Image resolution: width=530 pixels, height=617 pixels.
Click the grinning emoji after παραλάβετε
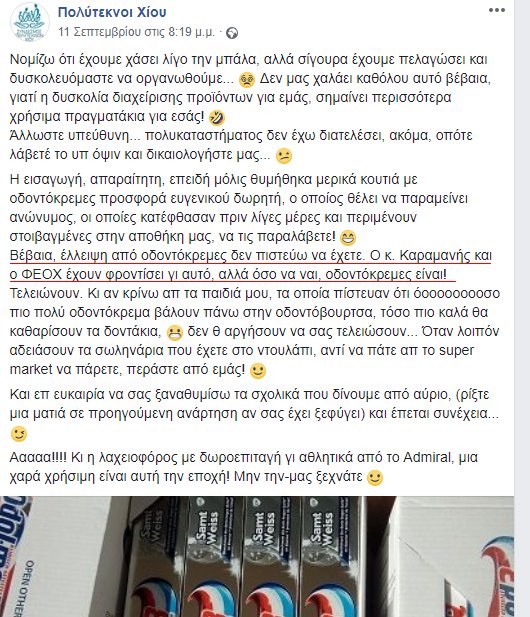pos(347,238)
